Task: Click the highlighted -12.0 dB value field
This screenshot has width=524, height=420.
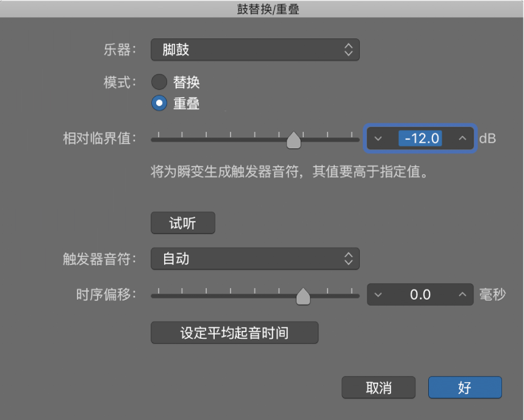Action: 421,138
